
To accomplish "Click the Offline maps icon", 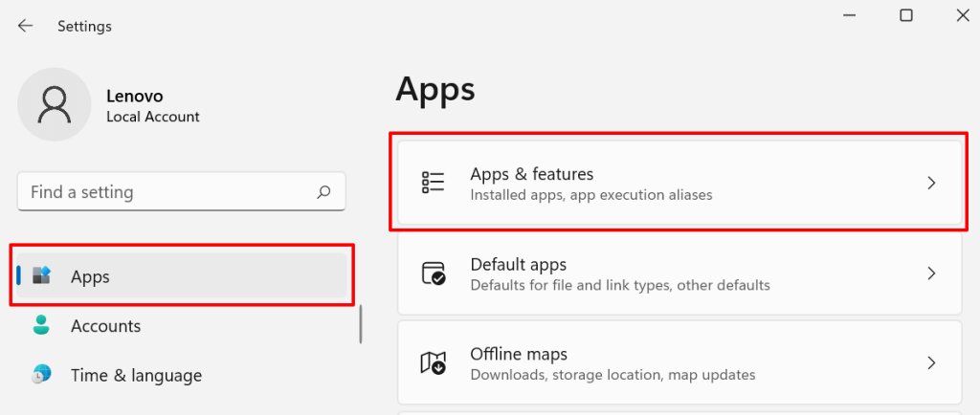I will (434, 363).
